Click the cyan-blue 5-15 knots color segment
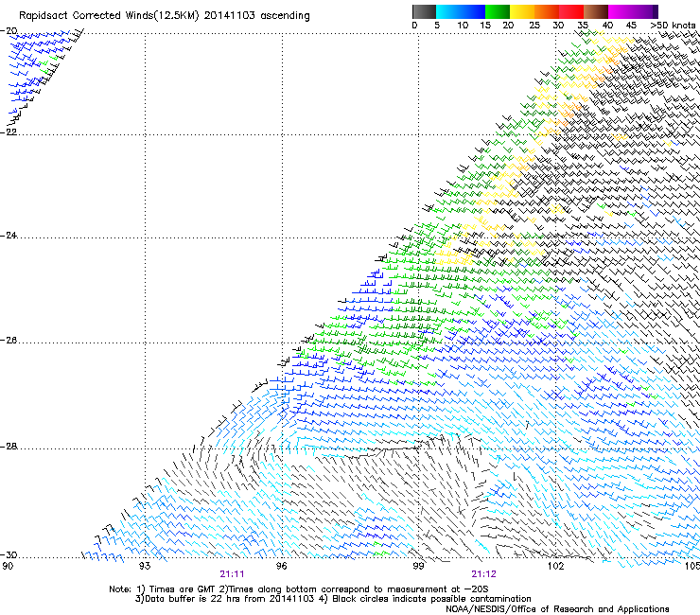Viewport: 700px width, 615px height. tap(461, 11)
